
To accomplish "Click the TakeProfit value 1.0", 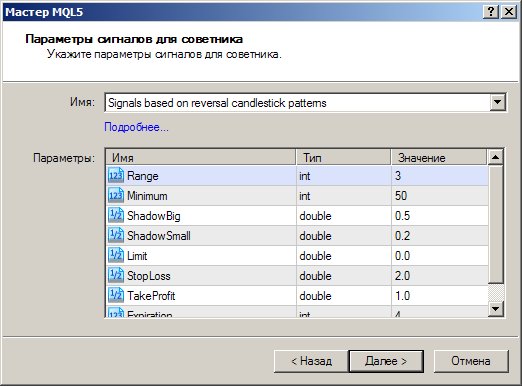I will pos(440,296).
